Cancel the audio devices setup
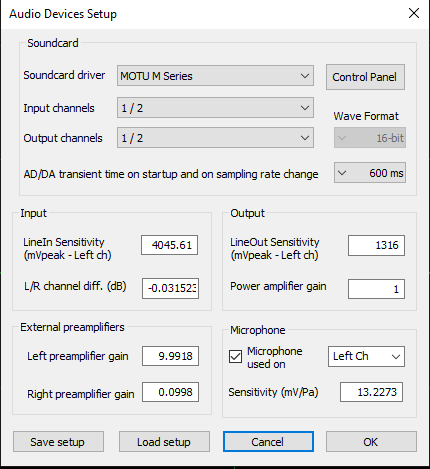The width and height of the screenshot is (430, 469). 268,442
